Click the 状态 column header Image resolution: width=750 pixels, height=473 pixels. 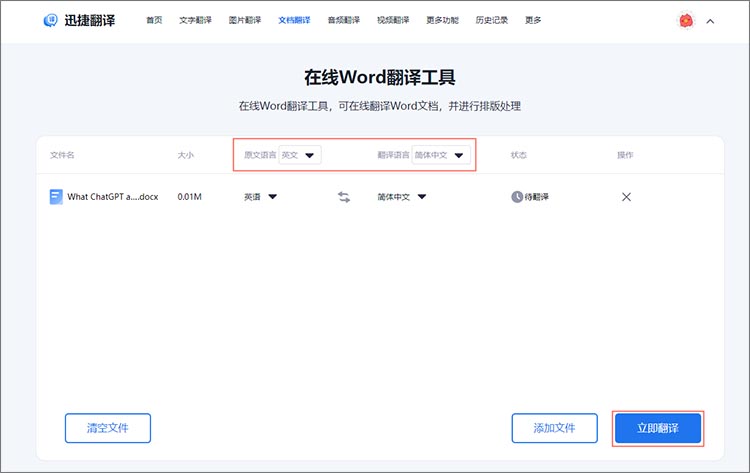(x=518, y=155)
